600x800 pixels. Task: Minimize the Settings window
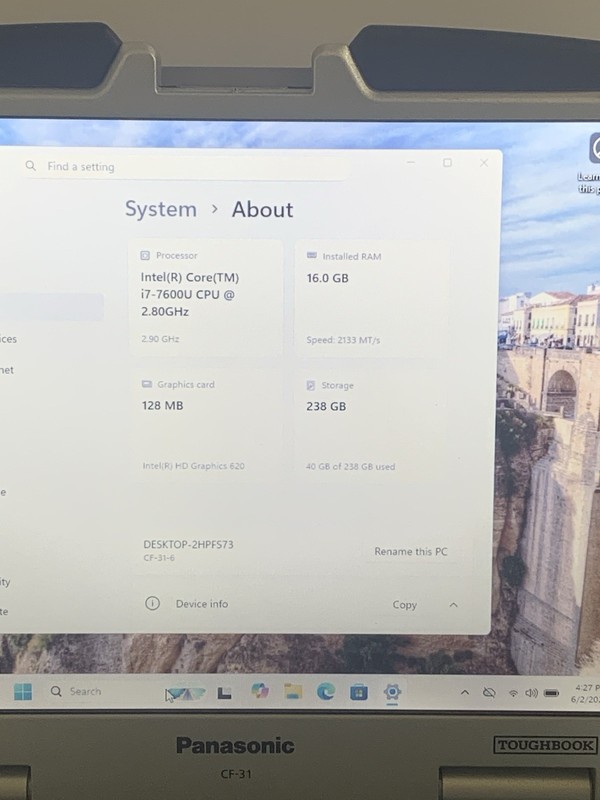click(411, 162)
